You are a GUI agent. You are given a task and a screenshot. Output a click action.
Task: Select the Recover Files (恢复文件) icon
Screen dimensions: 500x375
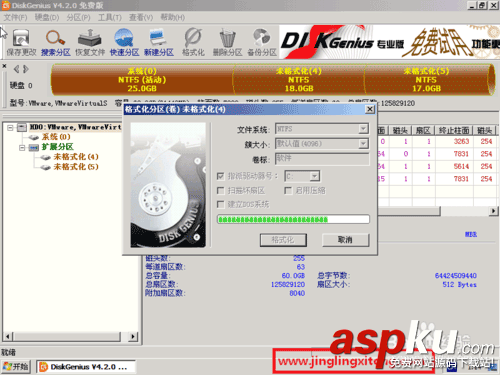90,42
